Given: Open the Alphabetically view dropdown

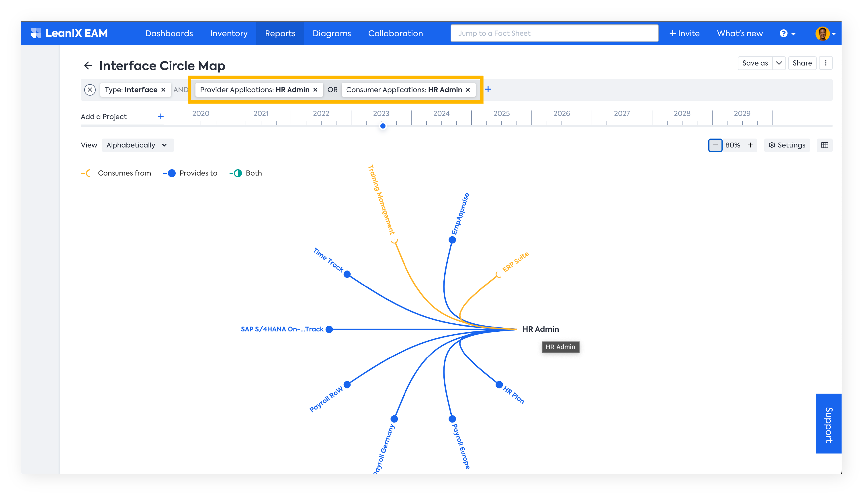Looking at the screenshot, I should tap(137, 145).
